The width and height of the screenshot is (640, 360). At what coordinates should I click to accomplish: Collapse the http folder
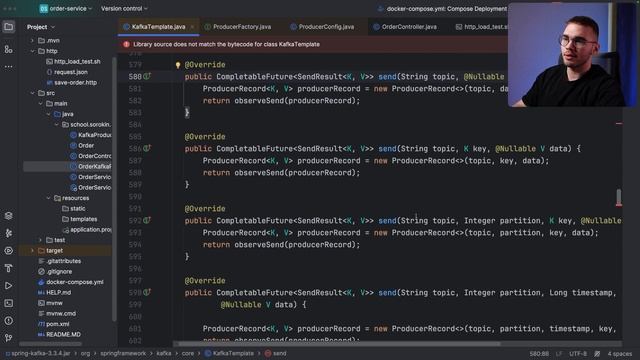coord(32,51)
